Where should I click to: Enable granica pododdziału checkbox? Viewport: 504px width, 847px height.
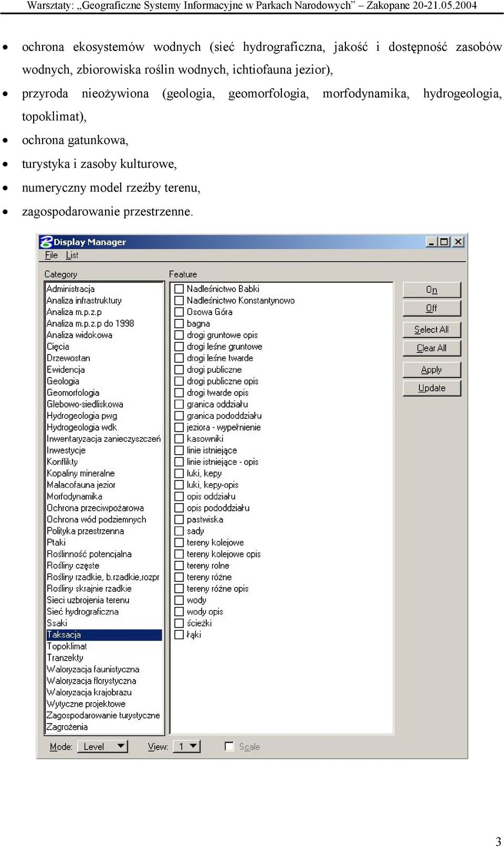tap(179, 416)
